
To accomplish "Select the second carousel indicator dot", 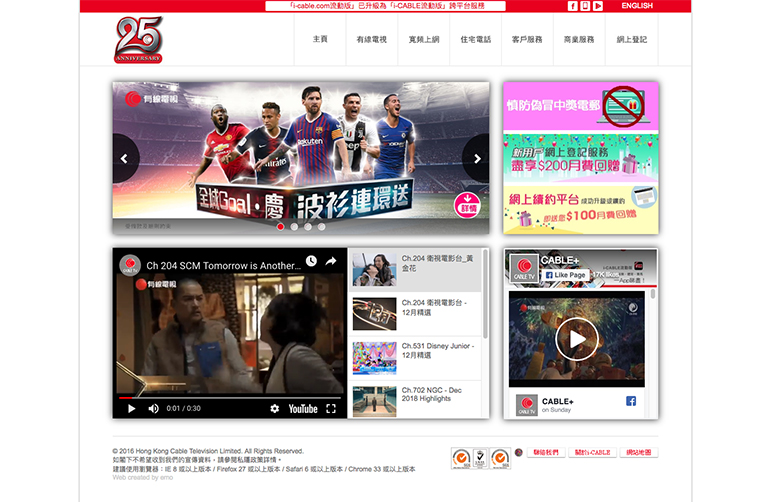I will [294, 227].
